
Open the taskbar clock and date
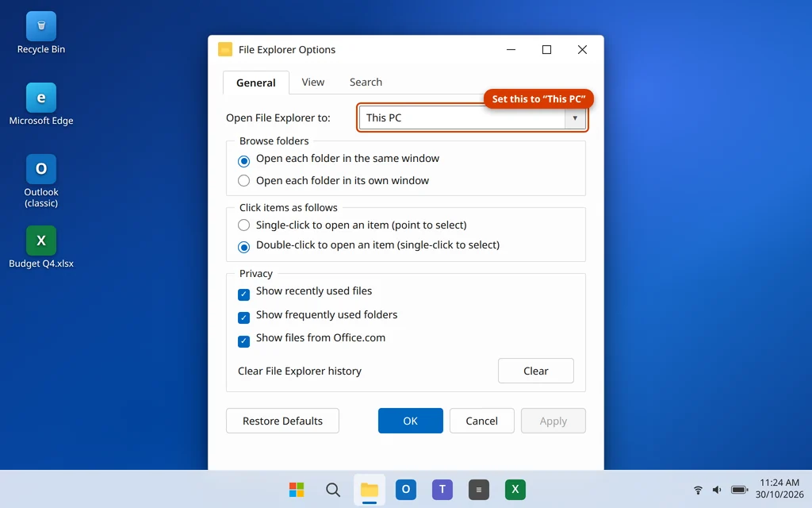tap(779, 488)
